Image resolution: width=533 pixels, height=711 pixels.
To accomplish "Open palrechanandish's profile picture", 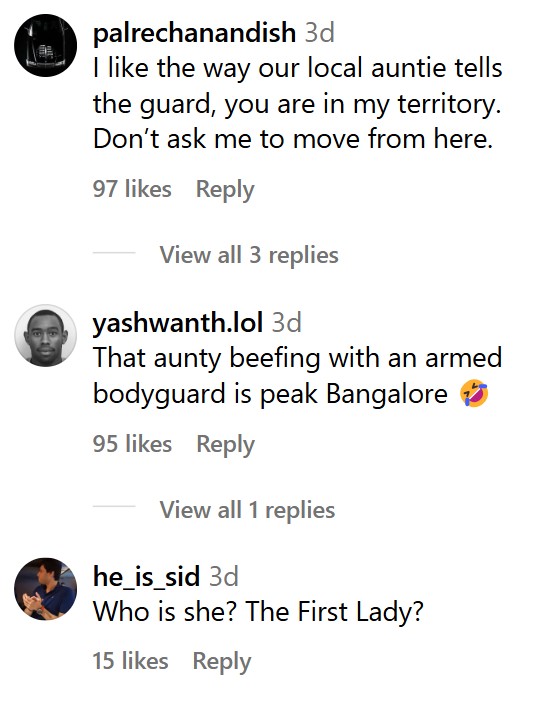I will click(x=45, y=45).
